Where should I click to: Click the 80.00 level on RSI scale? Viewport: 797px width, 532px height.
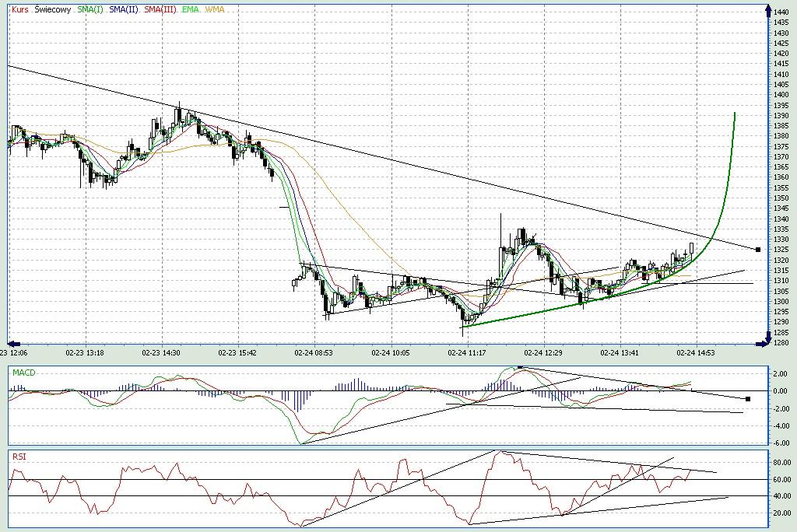click(780, 462)
